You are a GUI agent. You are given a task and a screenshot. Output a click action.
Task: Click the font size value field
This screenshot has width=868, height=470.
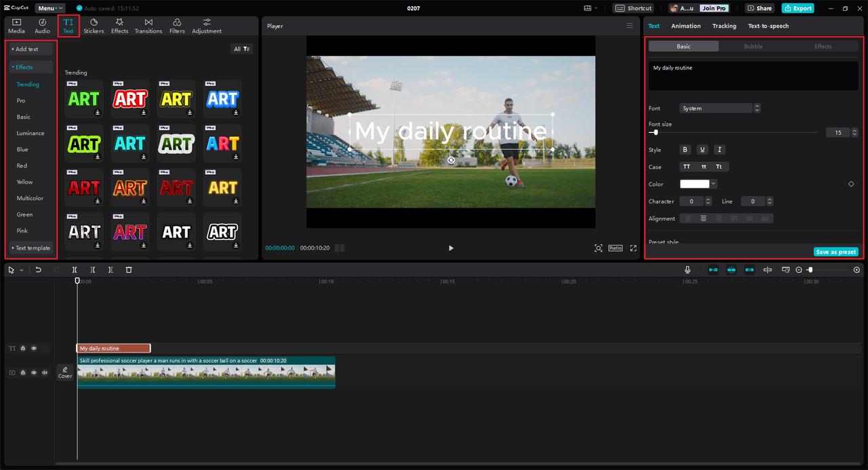pos(838,133)
